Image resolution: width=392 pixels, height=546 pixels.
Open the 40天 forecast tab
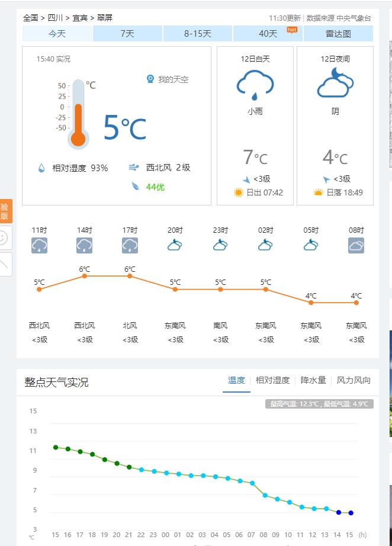pyautogui.click(x=268, y=34)
